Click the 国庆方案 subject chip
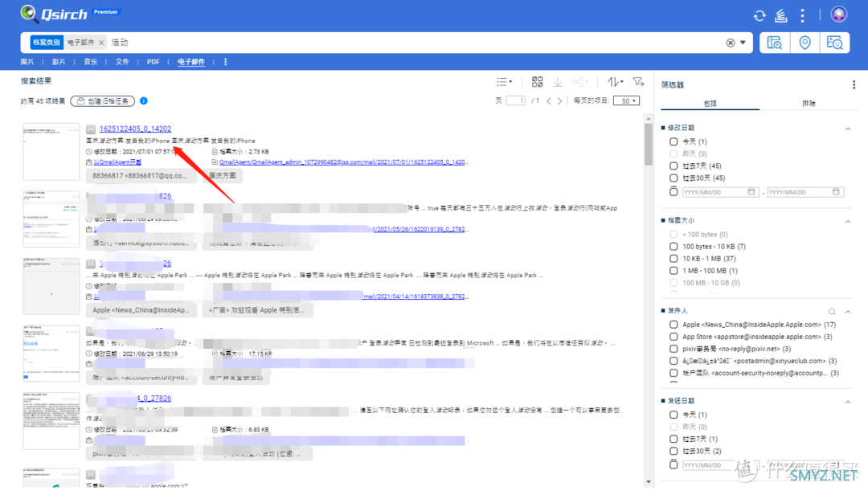 point(222,175)
